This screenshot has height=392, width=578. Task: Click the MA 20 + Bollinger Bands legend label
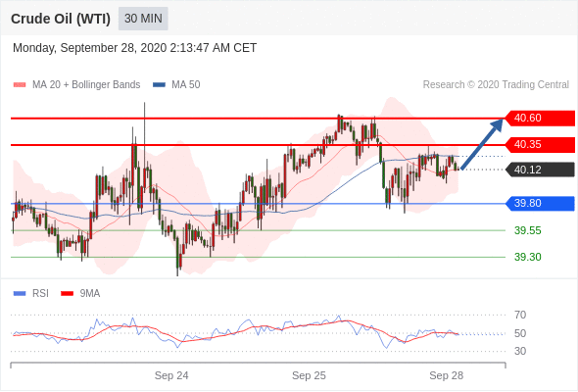tap(86, 85)
